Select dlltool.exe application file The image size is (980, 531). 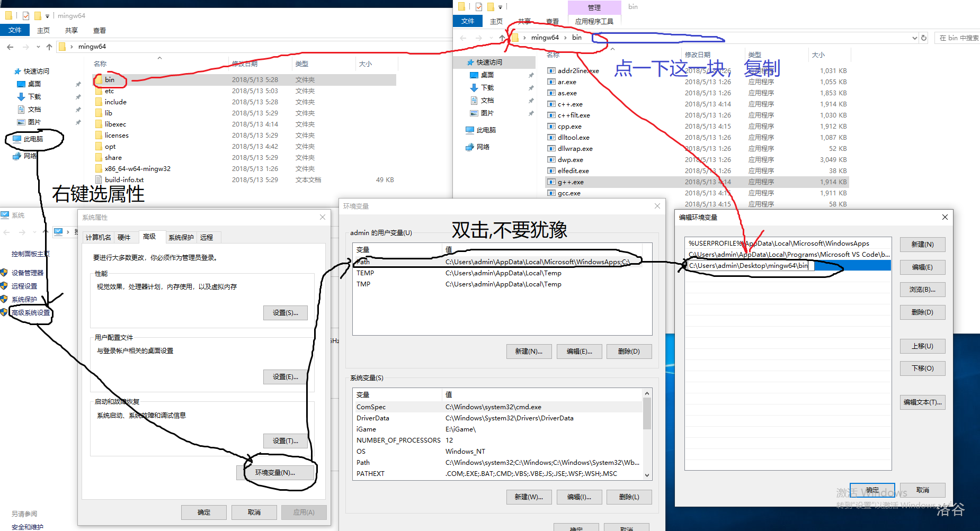573,138
